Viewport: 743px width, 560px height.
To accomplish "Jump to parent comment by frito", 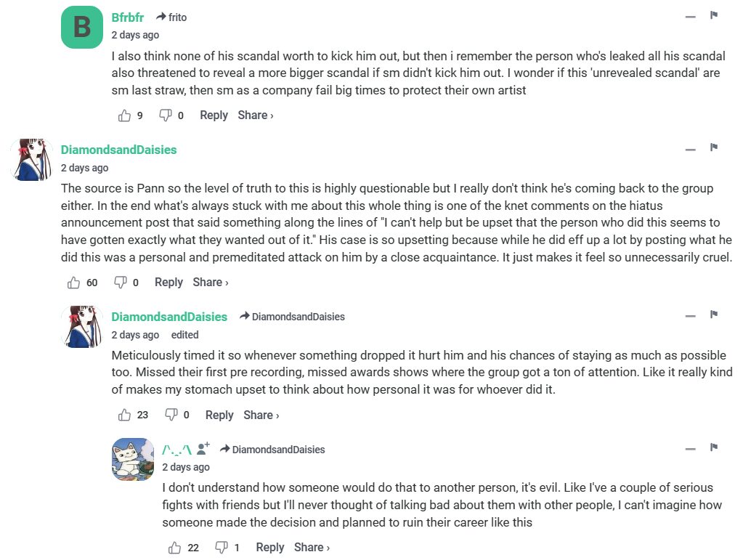I will [171, 17].
